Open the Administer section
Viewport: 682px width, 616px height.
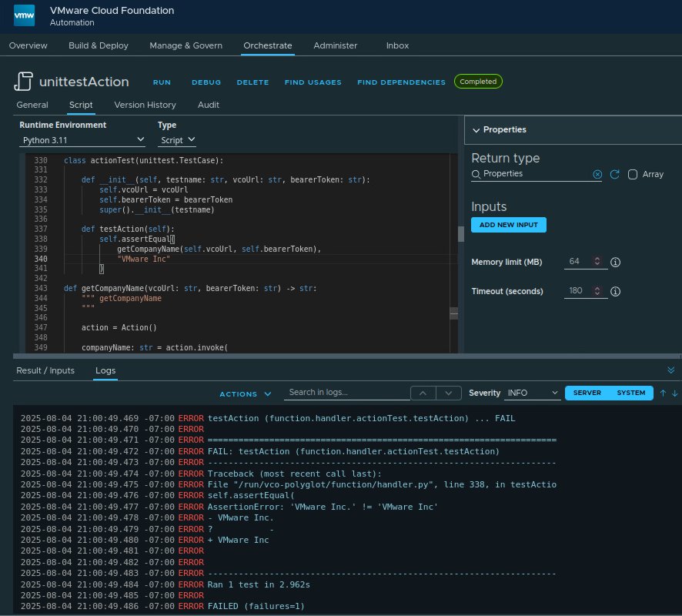[336, 45]
